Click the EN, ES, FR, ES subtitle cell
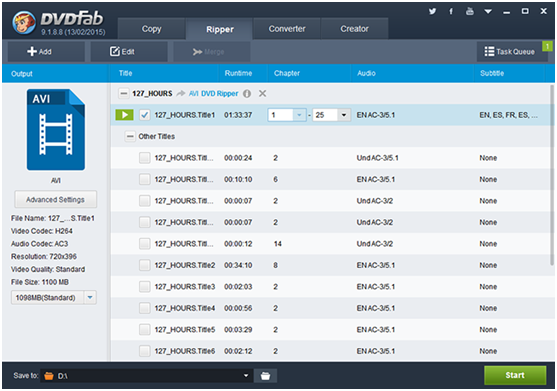The image size is (557, 391). point(508,115)
